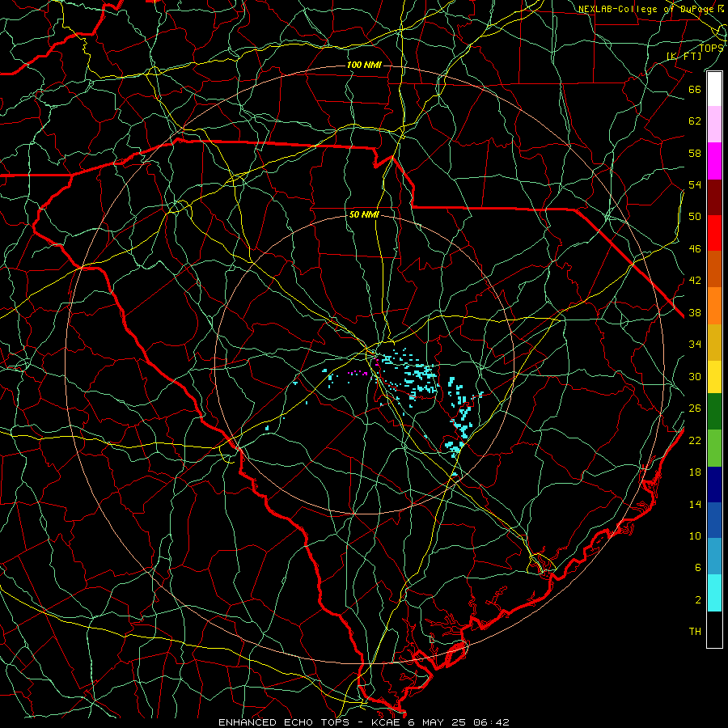Click the orange 38 kft legend swatch
Viewport: 728px width, 728px height.
pyautogui.click(x=714, y=306)
